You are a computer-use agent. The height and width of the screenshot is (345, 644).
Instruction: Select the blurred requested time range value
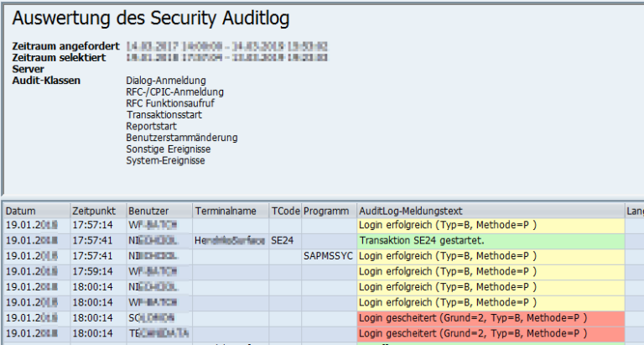226,46
